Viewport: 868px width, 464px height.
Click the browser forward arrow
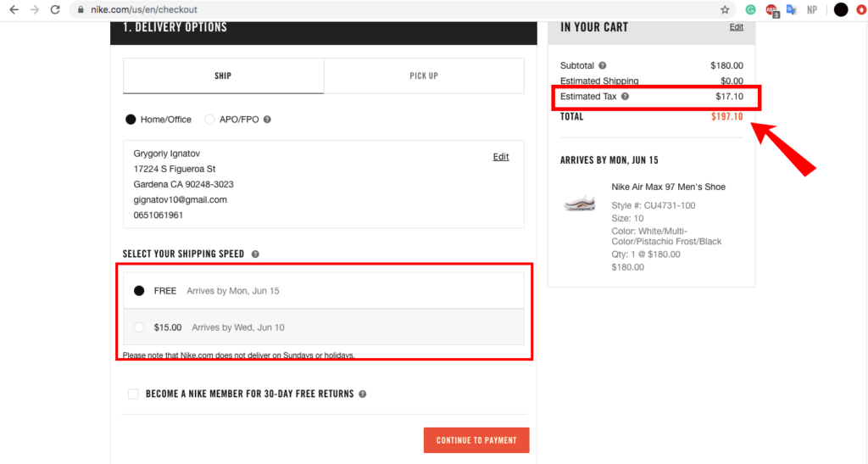(x=34, y=9)
